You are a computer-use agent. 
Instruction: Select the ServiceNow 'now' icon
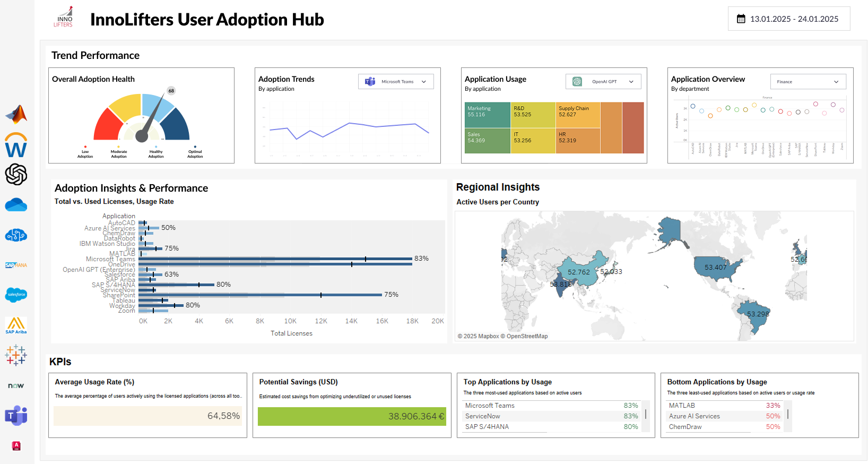[x=16, y=385]
